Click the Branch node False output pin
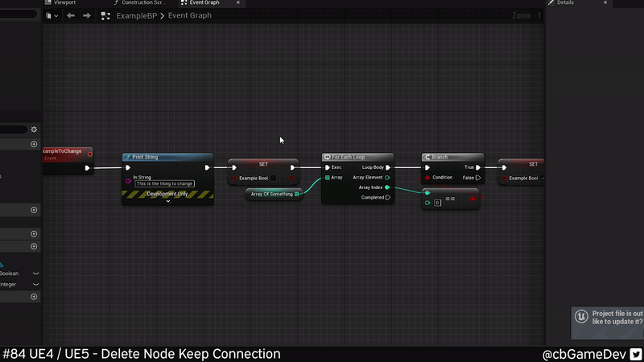Screen dimensions: 644x362 coord(478,178)
